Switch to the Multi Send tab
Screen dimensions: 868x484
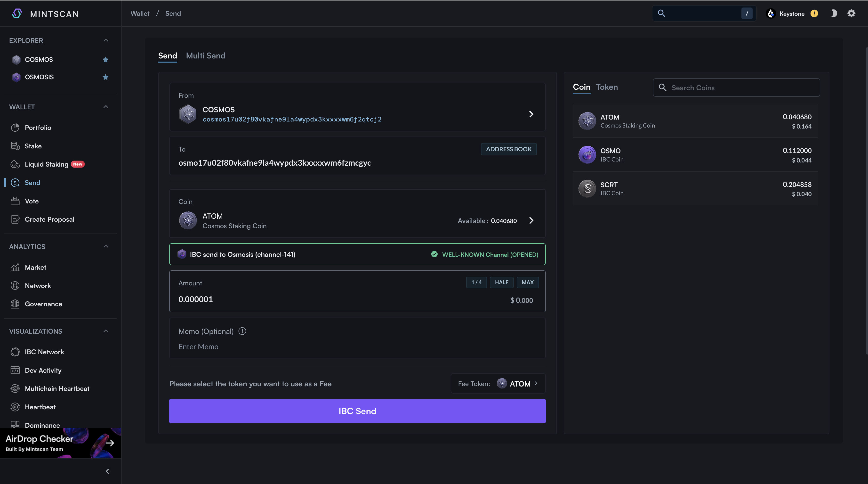tap(206, 56)
